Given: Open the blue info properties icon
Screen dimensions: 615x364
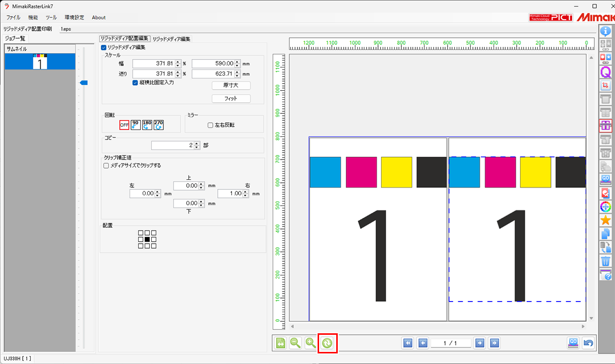Looking at the screenshot, I should [x=605, y=31].
